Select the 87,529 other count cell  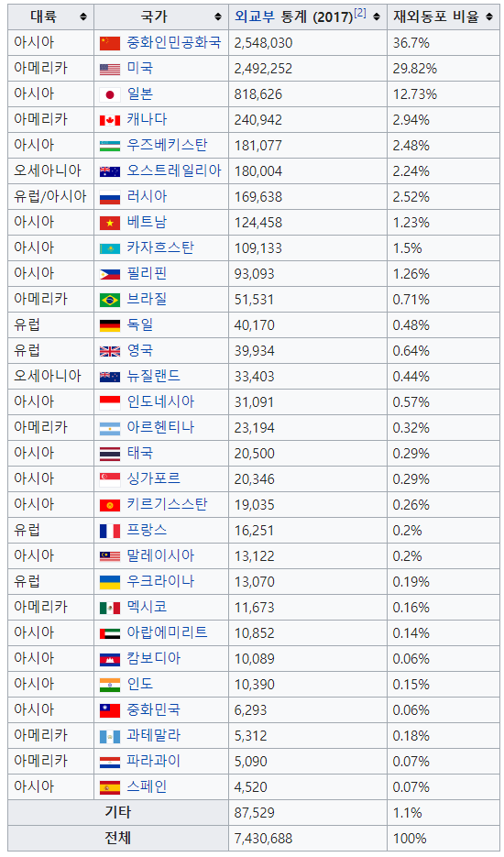(308, 813)
